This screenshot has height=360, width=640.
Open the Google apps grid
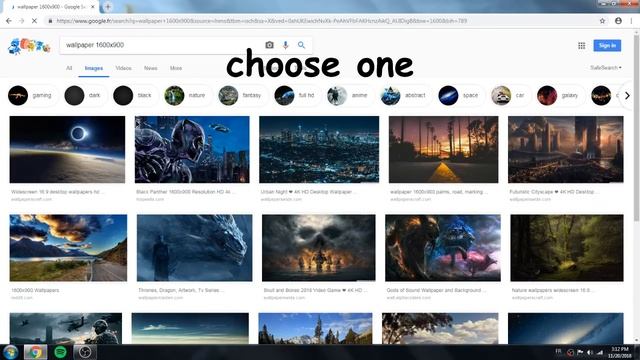click(582, 46)
